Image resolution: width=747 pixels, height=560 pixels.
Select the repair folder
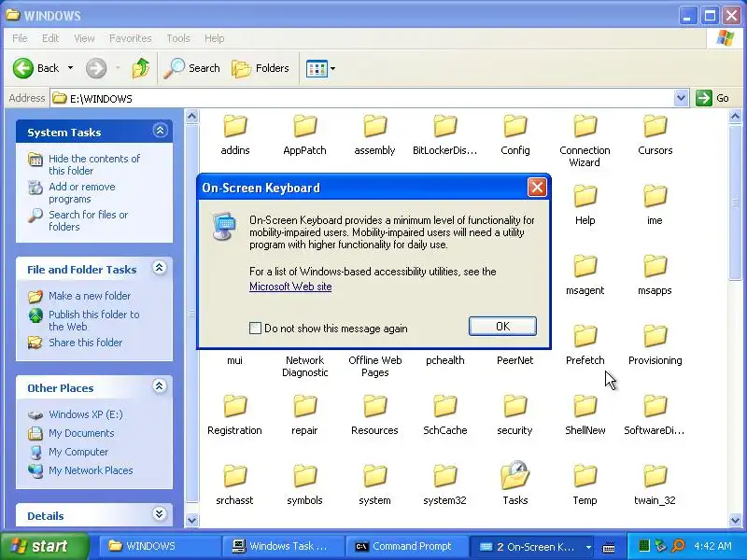[305, 415]
